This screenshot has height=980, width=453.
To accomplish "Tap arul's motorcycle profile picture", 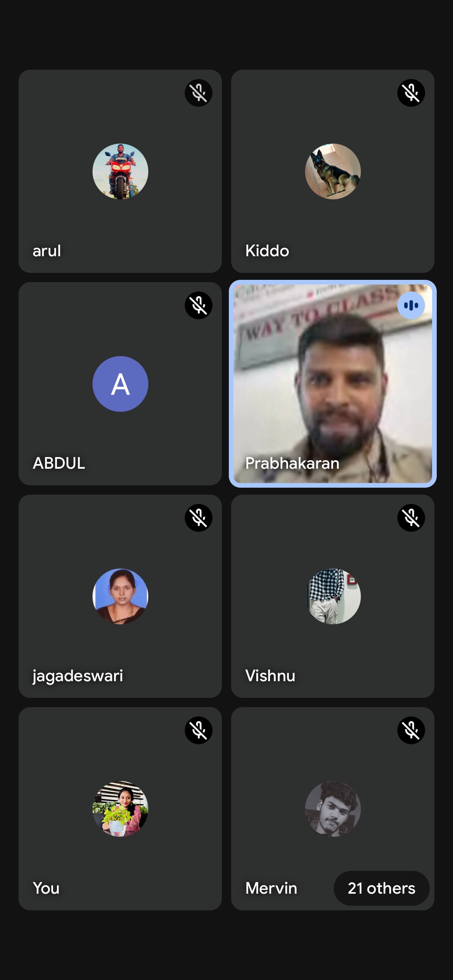I will pyautogui.click(x=120, y=171).
